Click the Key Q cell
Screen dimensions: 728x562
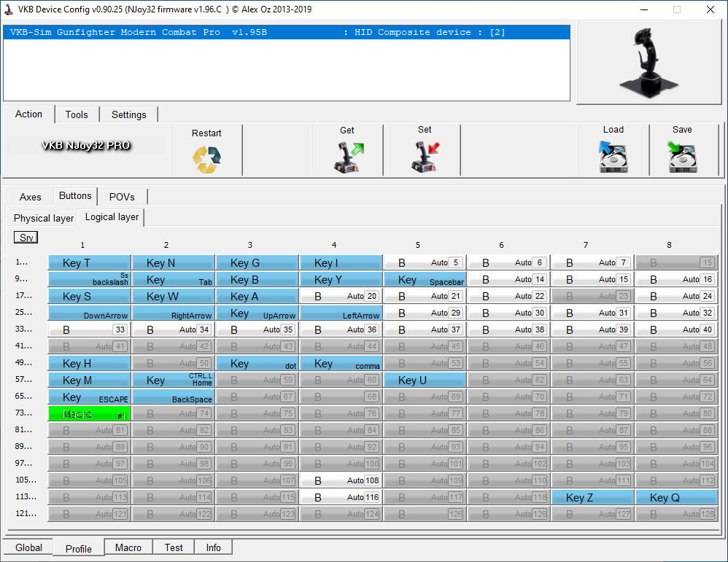click(x=676, y=497)
